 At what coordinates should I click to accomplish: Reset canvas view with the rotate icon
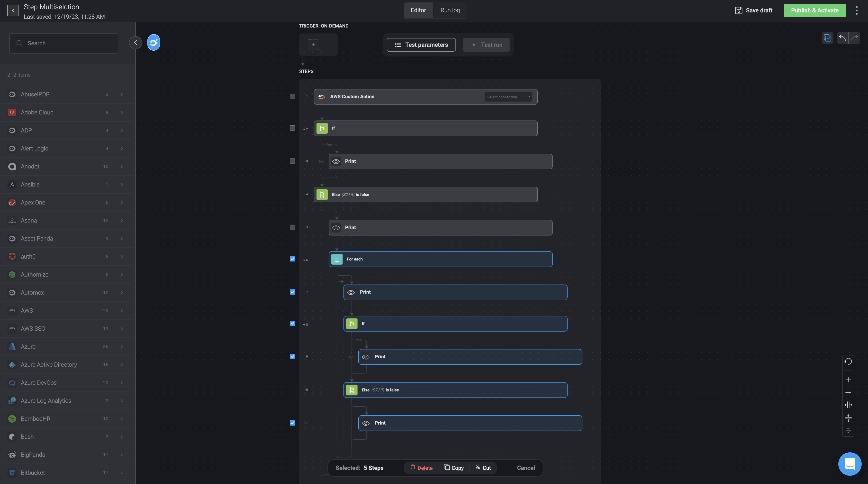tap(848, 362)
